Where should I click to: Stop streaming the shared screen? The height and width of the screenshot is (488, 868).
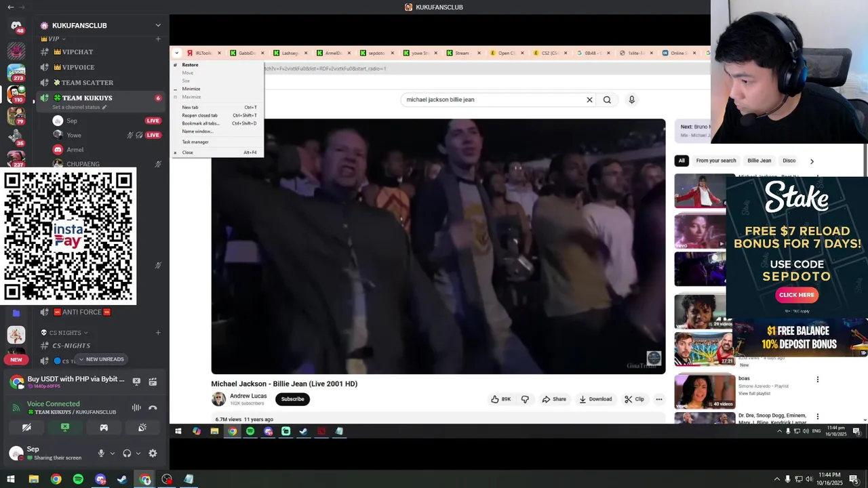point(136,382)
